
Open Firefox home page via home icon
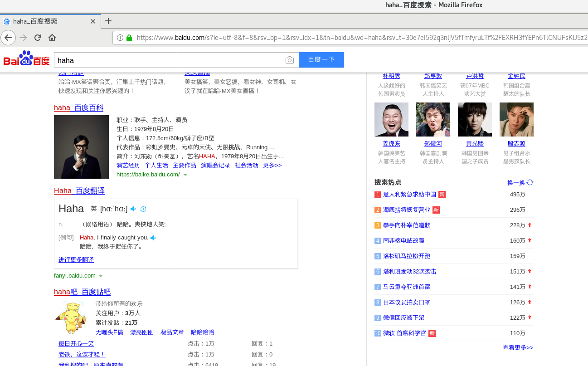[52, 38]
